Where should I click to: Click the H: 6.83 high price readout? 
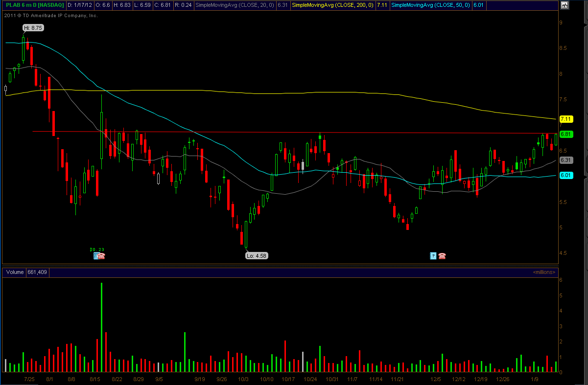point(122,5)
